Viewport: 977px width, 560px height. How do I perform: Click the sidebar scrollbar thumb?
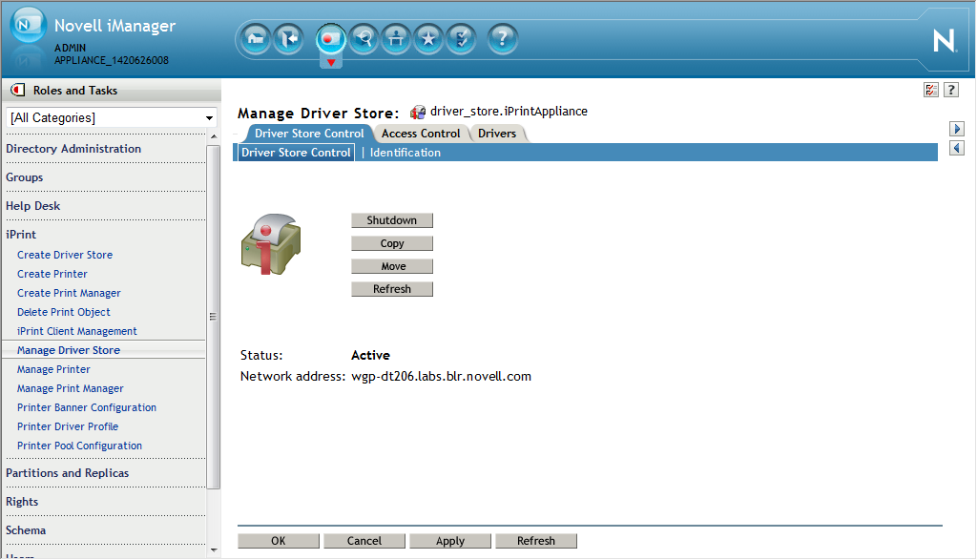point(213,317)
